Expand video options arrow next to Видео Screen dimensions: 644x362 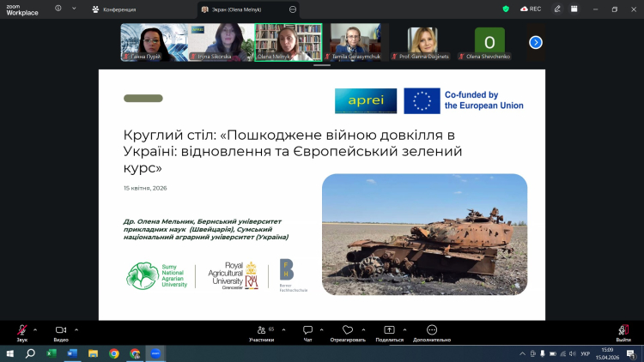(76, 329)
